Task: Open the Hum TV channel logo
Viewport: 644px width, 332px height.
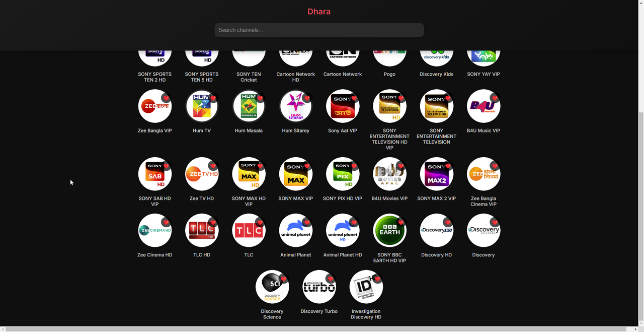Action: pyautogui.click(x=202, y=106)
